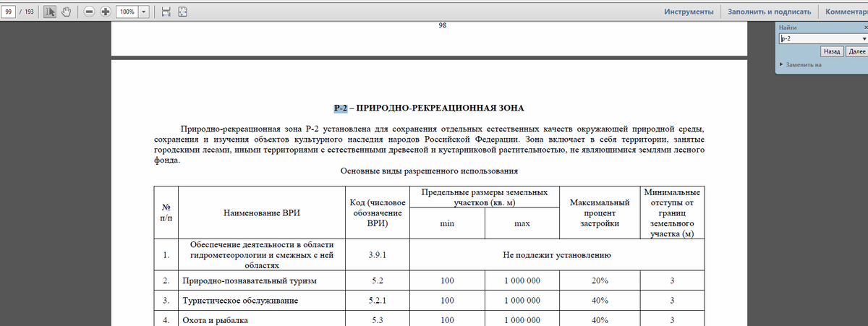
Task: Click the Минимальные отступы column header
Action: click(671, 213)
